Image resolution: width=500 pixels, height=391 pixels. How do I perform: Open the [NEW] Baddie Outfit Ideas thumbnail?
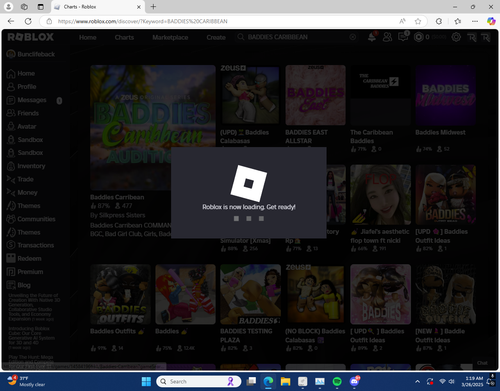click(446, 294)
